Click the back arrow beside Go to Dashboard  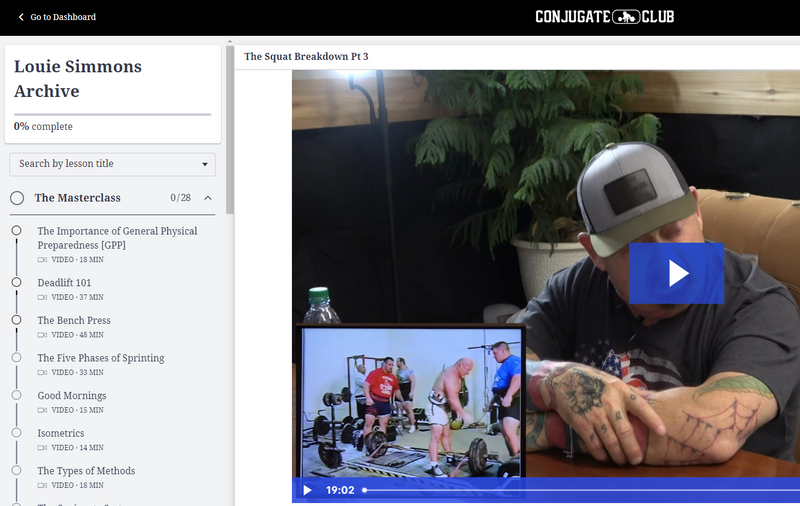[21, 17]
